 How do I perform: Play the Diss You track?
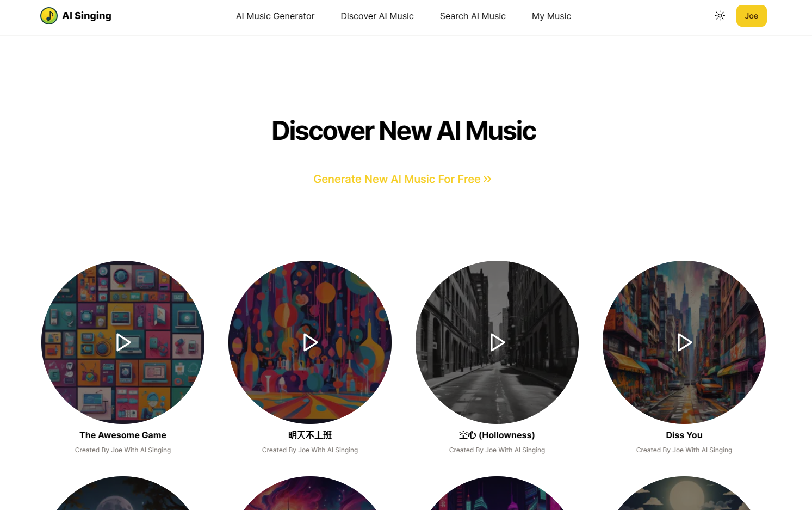tap(685, 342)
